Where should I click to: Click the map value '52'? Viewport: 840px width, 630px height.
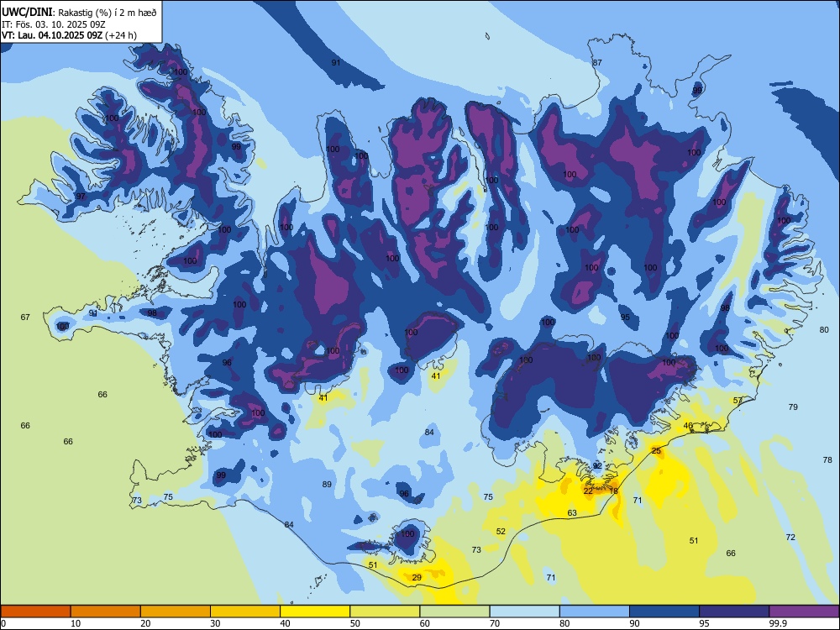pos(501,532)
